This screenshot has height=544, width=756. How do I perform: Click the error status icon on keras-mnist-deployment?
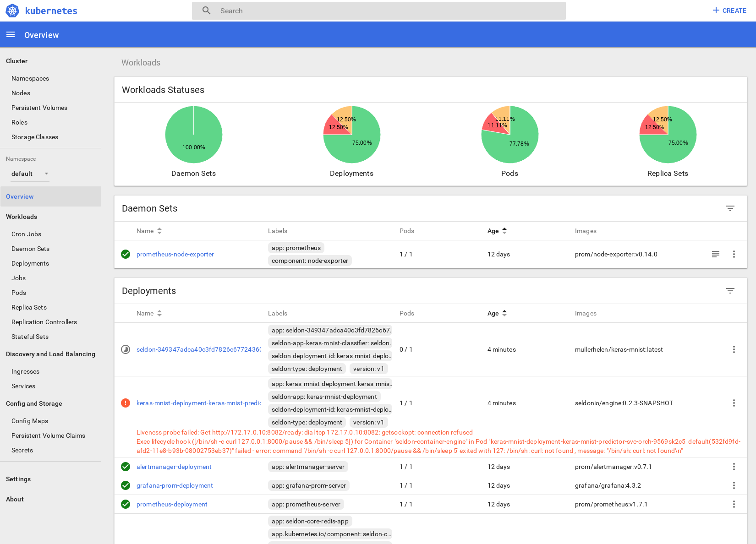tap(126, 403)
